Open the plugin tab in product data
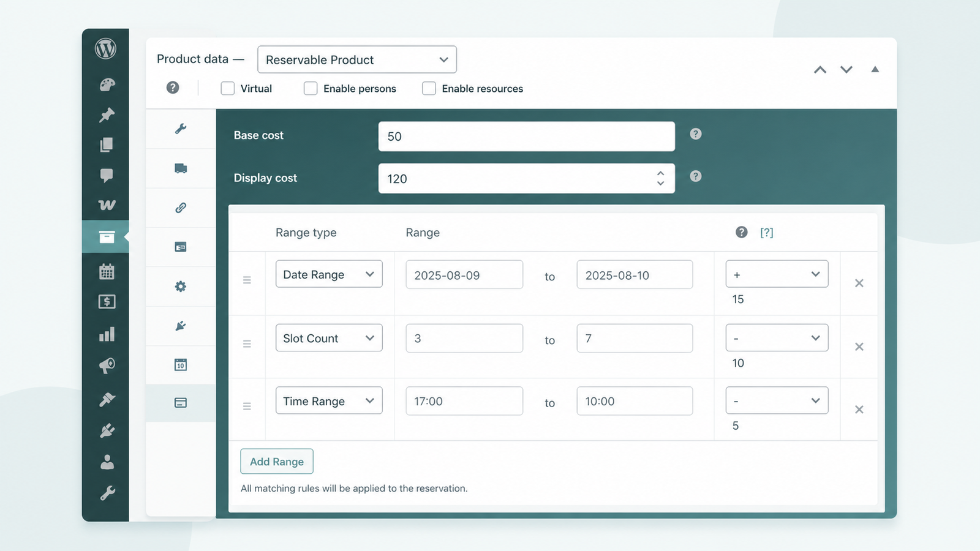The height and width of the screenshot is (551, 980). pyautogui.click(x=181, y=326)
